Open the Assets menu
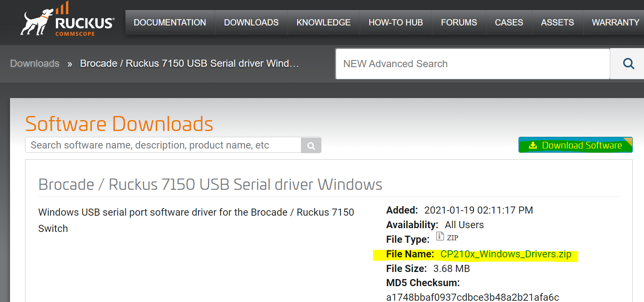This screenshot has height=302, width=644. coord(557,23)
